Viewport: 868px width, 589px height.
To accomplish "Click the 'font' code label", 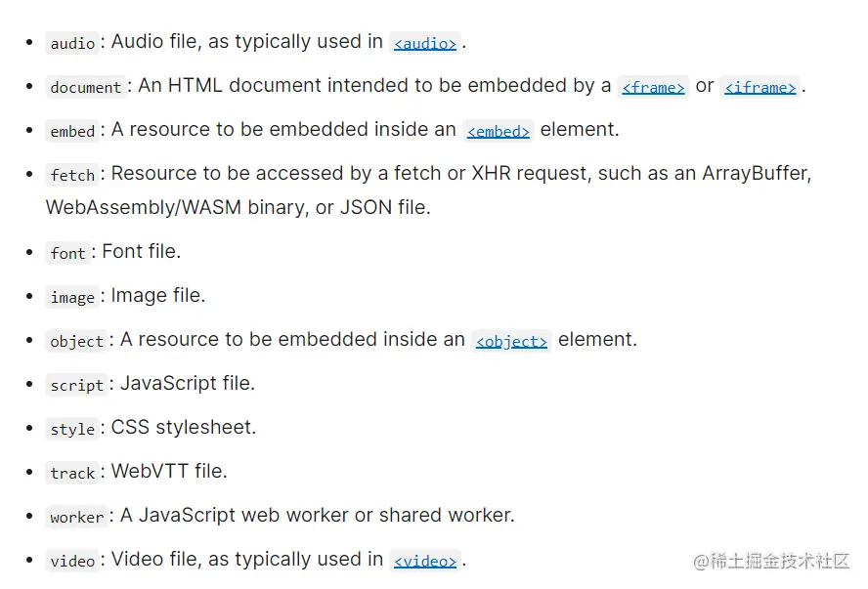I will (x=68, y=253).
